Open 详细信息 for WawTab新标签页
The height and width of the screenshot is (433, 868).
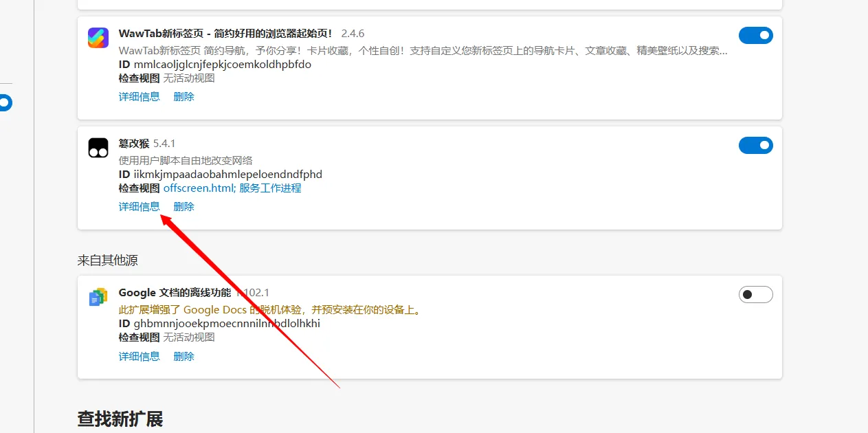pyautogui.click(x=139, y=97)
